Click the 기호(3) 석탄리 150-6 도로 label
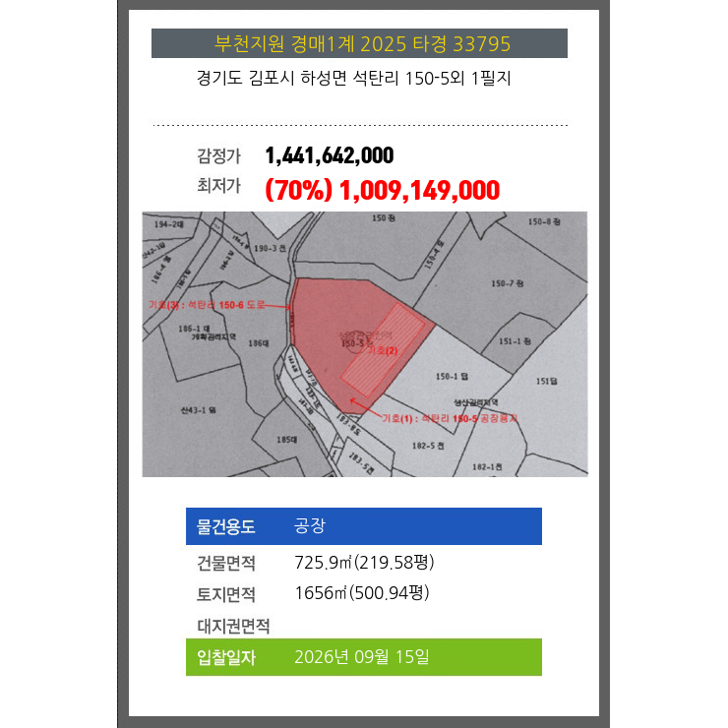The width and height of the screenshot is (728, 728). pyautogui.click(x=207, y=305)
